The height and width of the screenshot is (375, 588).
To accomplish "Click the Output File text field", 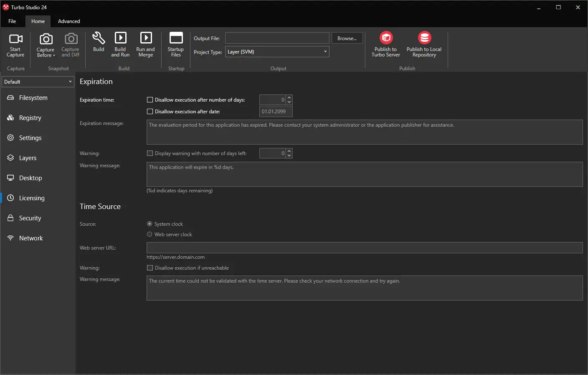I will tap(277, 38).
